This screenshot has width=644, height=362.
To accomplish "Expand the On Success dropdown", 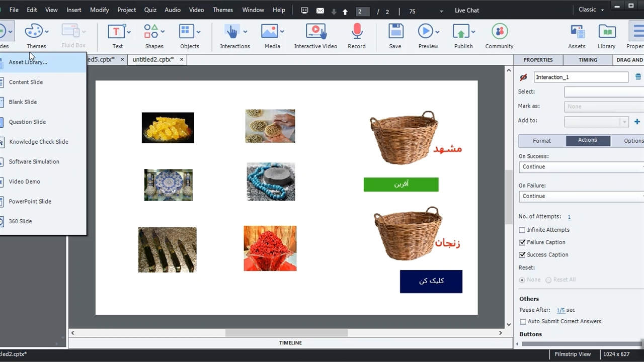I will pyautogui.click(x=581, y=167).
